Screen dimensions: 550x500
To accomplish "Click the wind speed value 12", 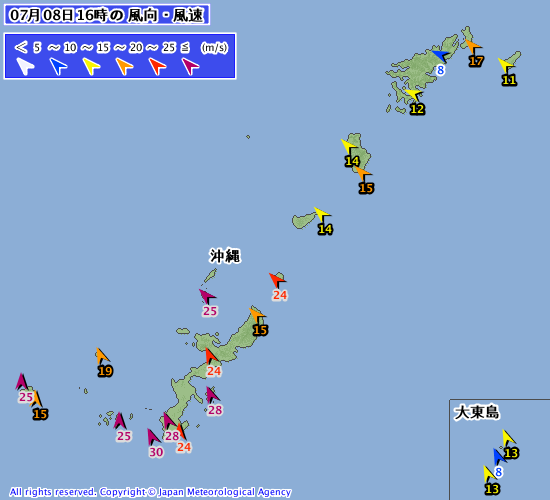I will (417, 109).
